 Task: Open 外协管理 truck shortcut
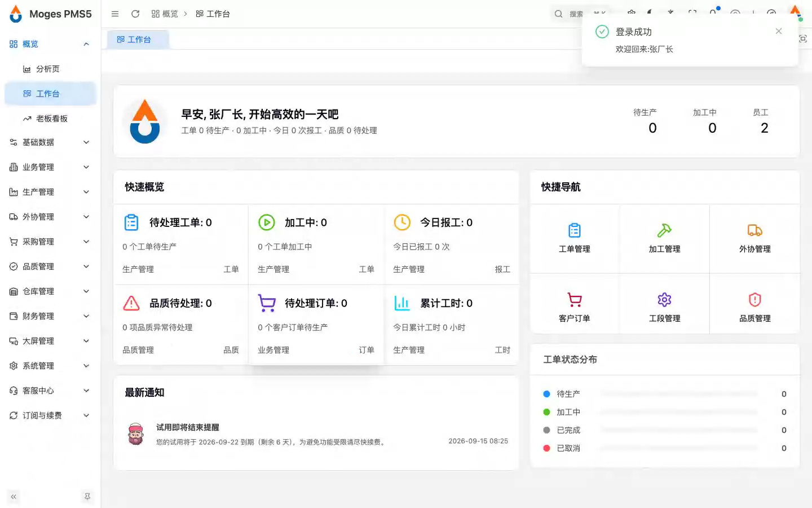point(755,239)
